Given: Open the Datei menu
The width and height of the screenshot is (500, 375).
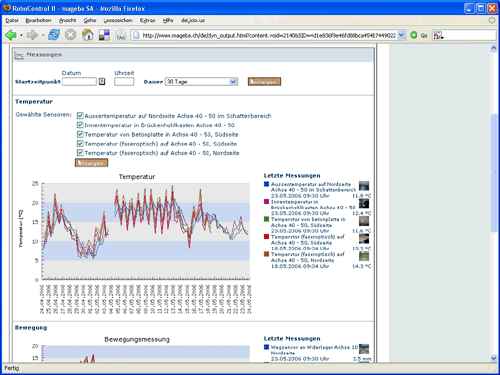Looking at the screenshot, I should [x=12, y=20].
